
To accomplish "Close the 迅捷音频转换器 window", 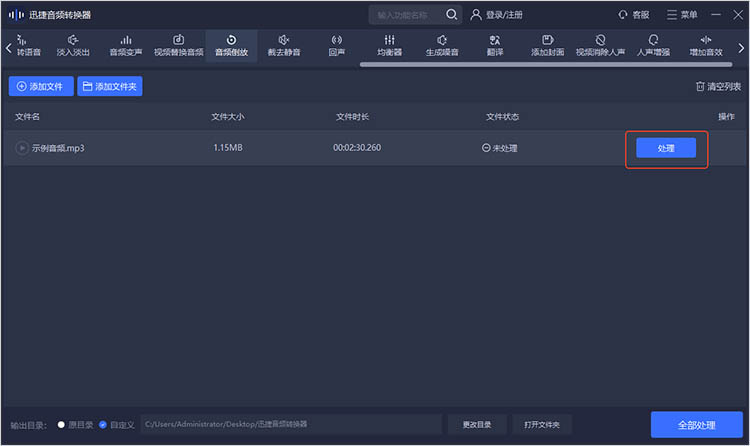I will click(x=738, y=15).
